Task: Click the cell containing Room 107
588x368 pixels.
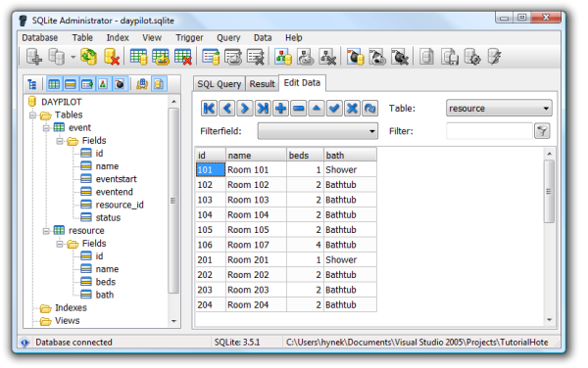Action: pyautogui.click(x=256, y=245)
